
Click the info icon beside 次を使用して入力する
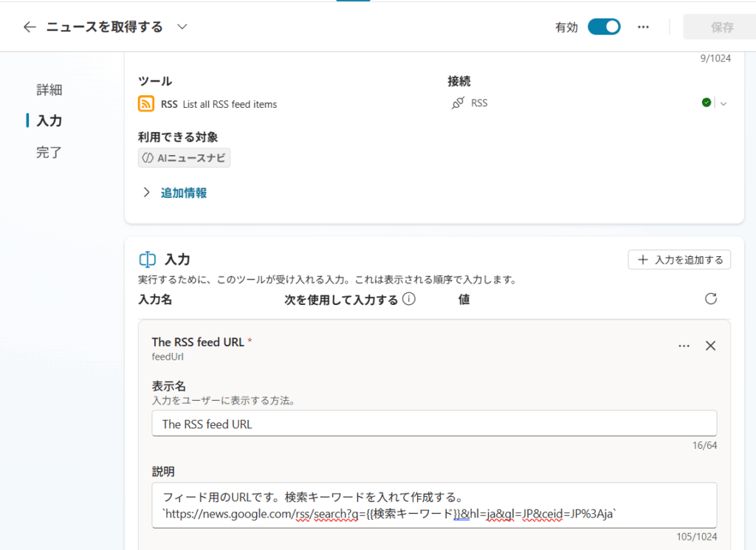pyautogui.click(x=408, y=299)
